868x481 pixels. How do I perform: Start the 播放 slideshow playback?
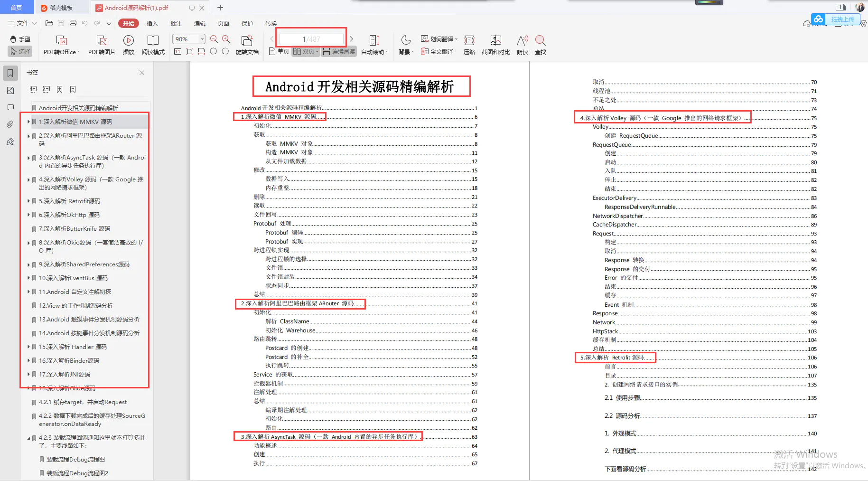tap(129, 45)
